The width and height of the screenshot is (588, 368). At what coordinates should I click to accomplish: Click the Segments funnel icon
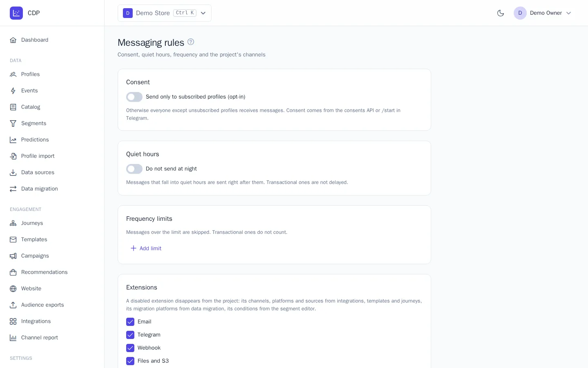[x=13, y=123]
